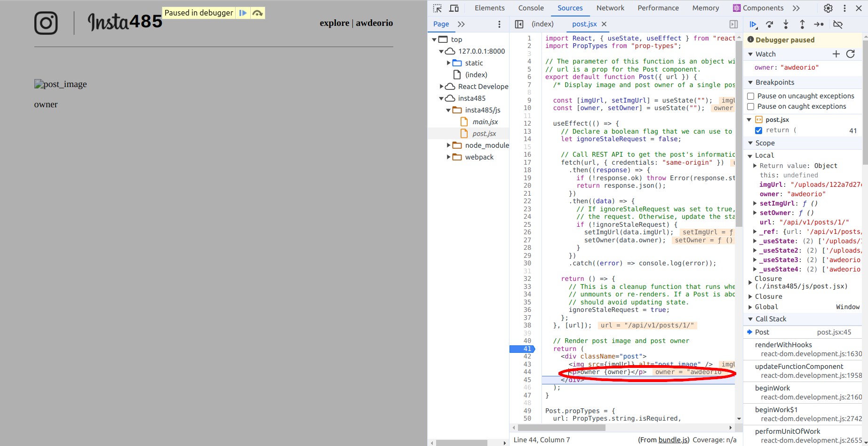Refresh the watch expressions
Screen dimensions: 868x446
pyautogui.click(x=851, y=54)
